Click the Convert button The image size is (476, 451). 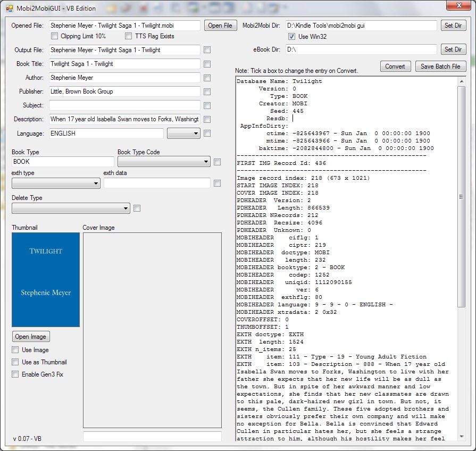click(395, 66)
